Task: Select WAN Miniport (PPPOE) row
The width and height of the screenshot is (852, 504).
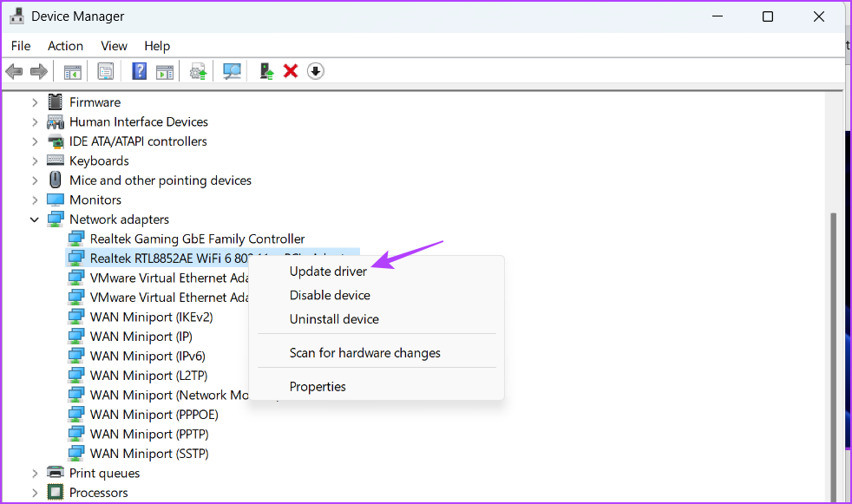Action: (154, 415)
